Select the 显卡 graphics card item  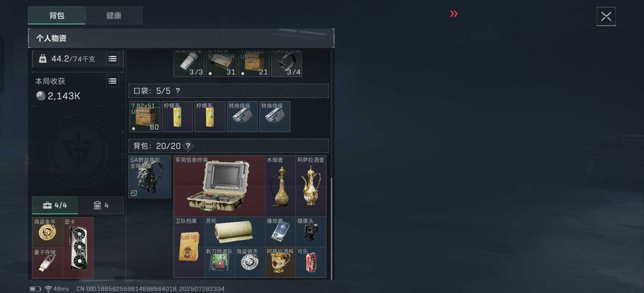(x=78, y=248)
